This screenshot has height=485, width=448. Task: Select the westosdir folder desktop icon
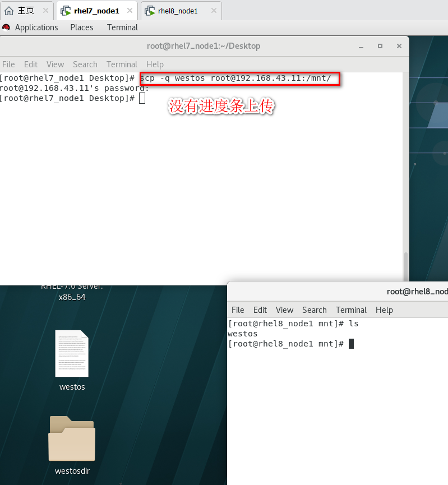coord(72,438)
